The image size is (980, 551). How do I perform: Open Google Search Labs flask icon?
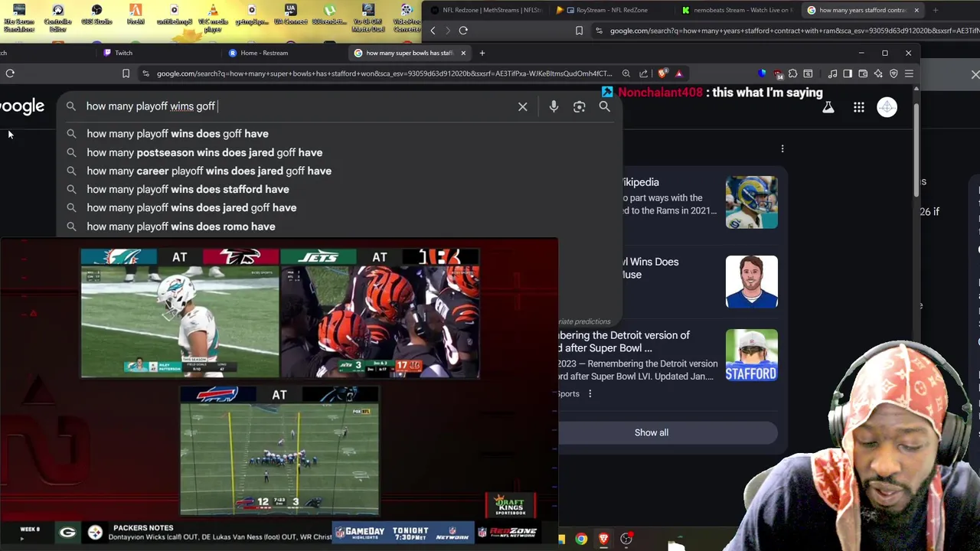point(828,107)
